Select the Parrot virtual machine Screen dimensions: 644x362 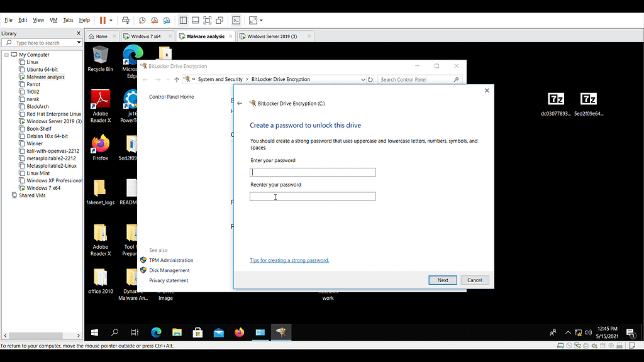pos(33,85)
